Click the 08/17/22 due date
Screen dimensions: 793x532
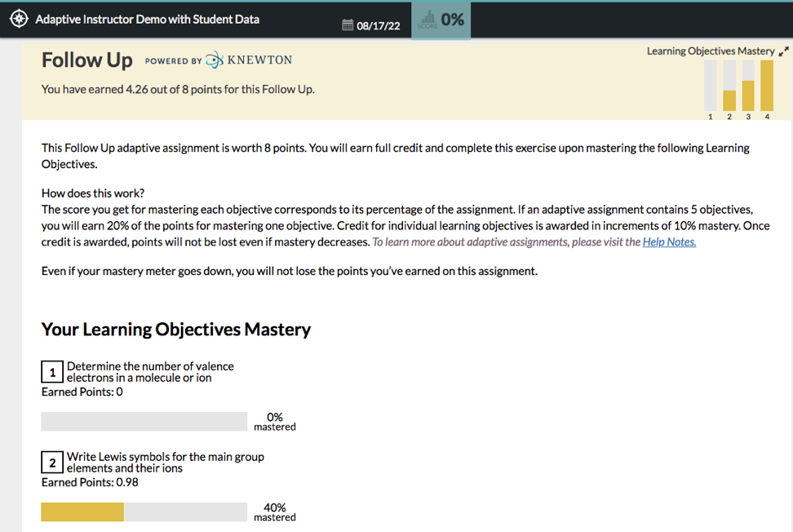379,26
